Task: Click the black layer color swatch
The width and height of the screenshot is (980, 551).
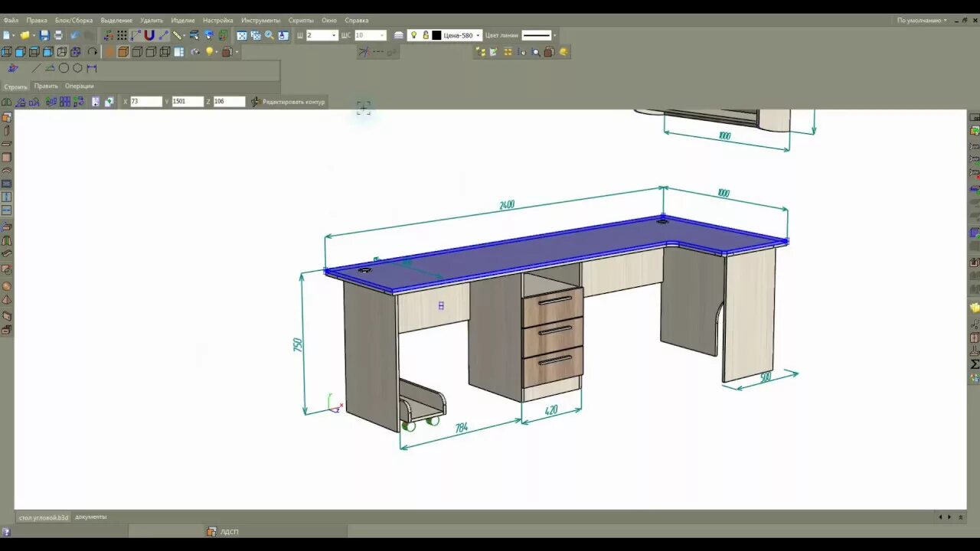Action: [436, 35]
